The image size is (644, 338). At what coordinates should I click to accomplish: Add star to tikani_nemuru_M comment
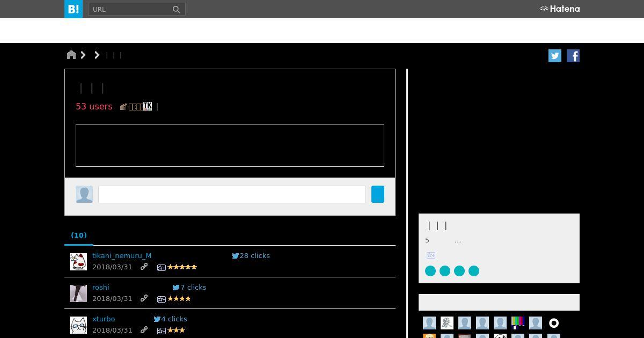(x=161, y=267)
